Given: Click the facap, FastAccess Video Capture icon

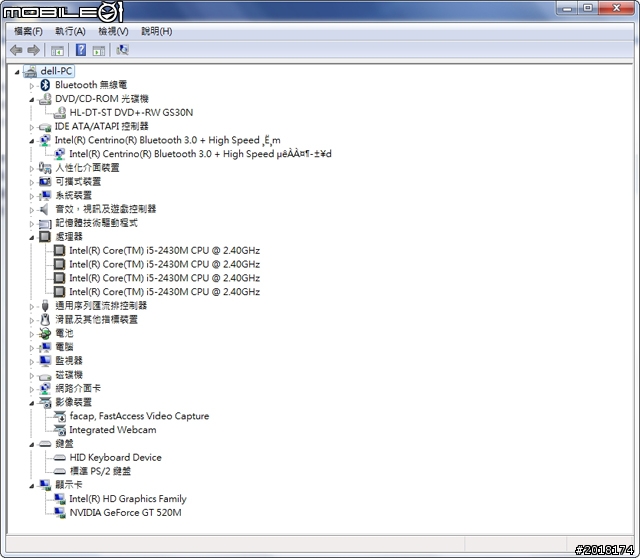Looking at the screenshot, I should tap(60, 416).
